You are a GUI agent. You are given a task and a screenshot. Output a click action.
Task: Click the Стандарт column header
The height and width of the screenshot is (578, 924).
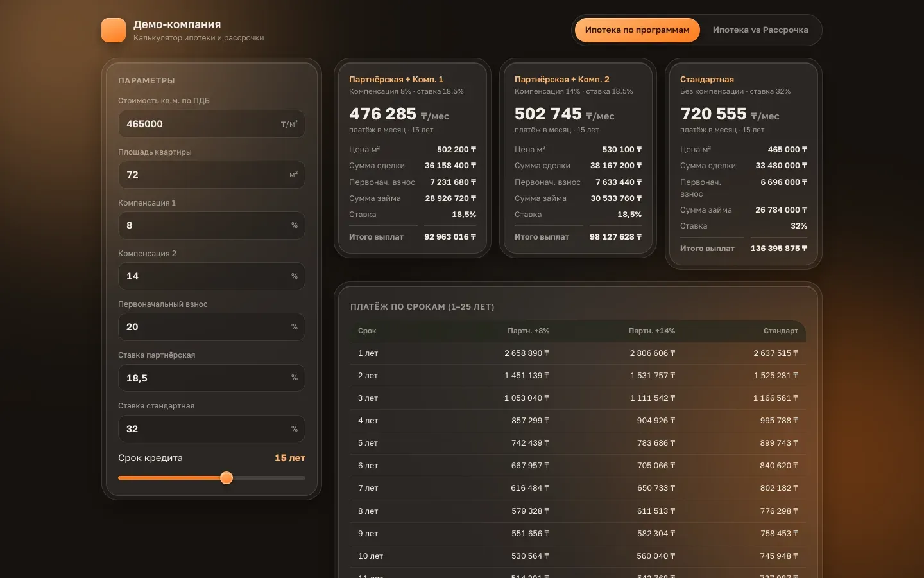[781, 331]
